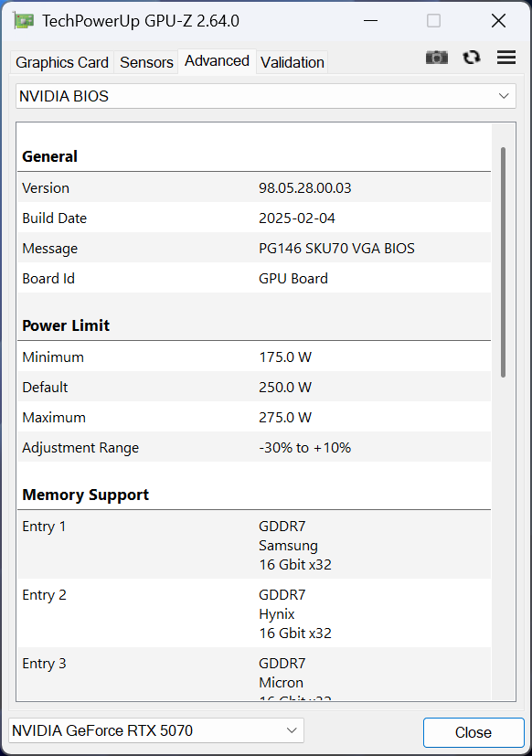Select the Advanced tab
The image size is (532, 756).
(217, 60)
